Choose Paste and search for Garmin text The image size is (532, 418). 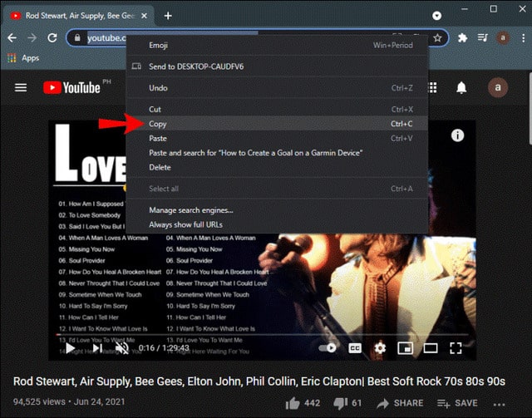coord(277,153)
